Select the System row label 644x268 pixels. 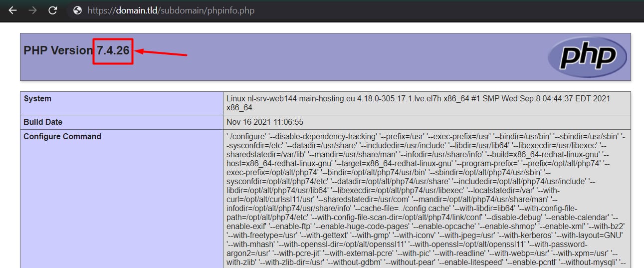coord(37,99)
